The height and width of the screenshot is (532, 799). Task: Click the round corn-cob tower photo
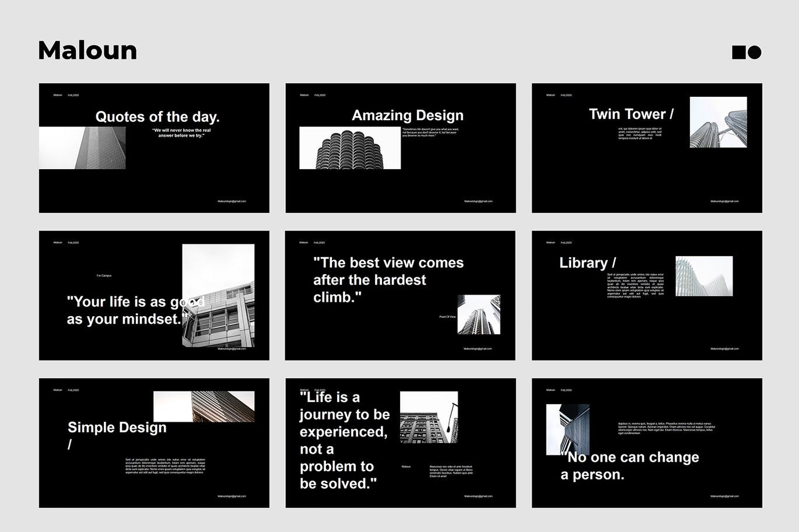(x=350, y=148)
